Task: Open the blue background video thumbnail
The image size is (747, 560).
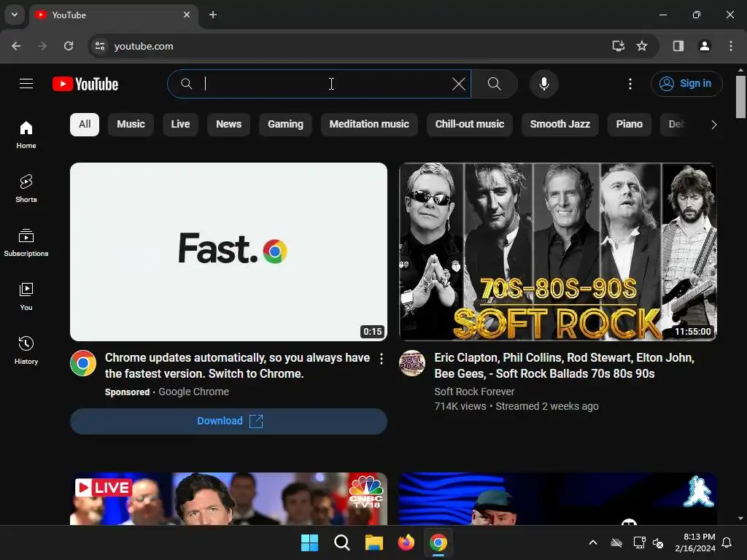Action: coord(558,499)
